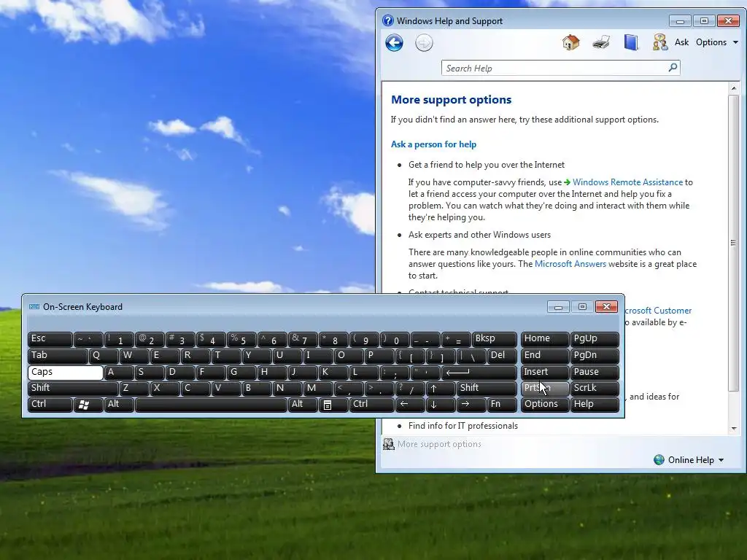Click the right arrow key
This screenshot has height=560, width=747.
[471, 405]
